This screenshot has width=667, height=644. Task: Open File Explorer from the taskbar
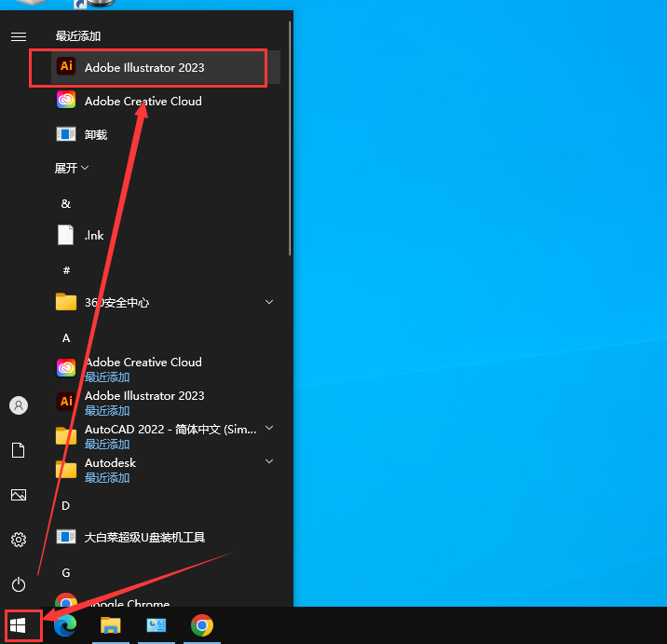tap(111, 625)
